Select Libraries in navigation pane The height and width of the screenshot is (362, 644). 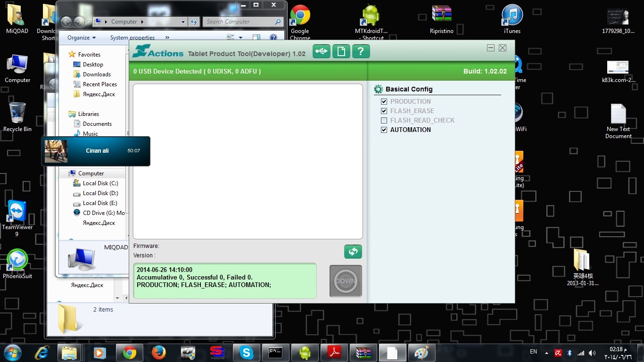pyautogui.click(x=84, y=114)
